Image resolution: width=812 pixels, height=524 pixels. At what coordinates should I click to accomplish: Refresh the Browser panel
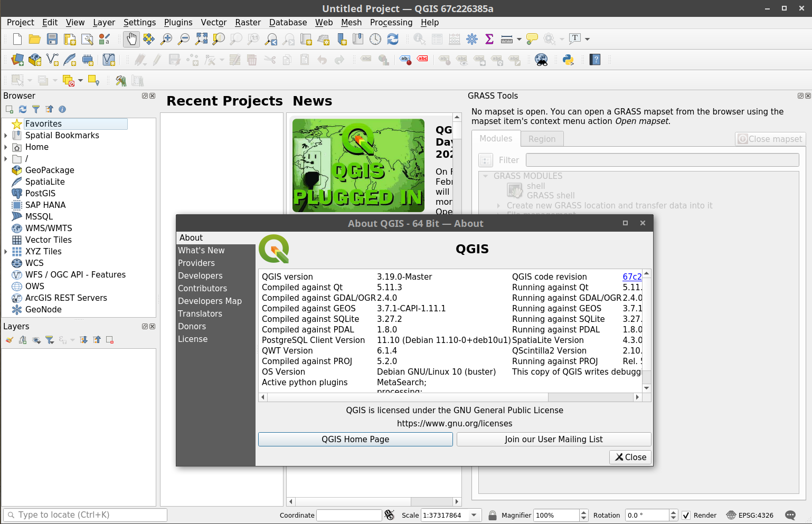[x=23, y=109]
